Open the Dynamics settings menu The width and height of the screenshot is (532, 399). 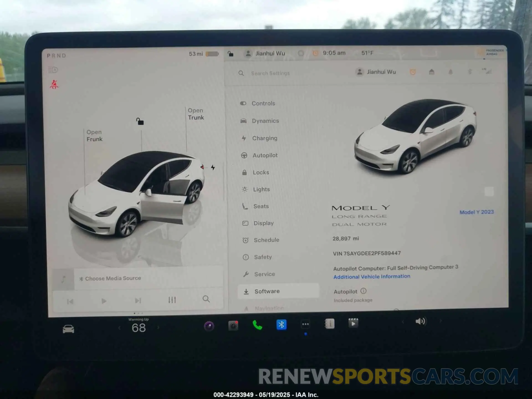[260, 121]
